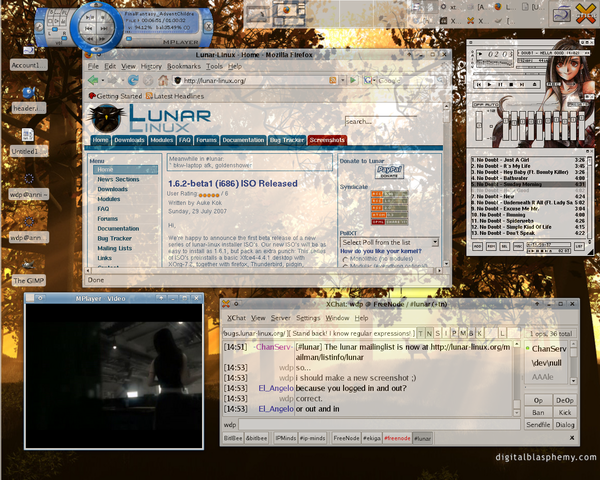Open the XChat Settings menu

(308, 318)
